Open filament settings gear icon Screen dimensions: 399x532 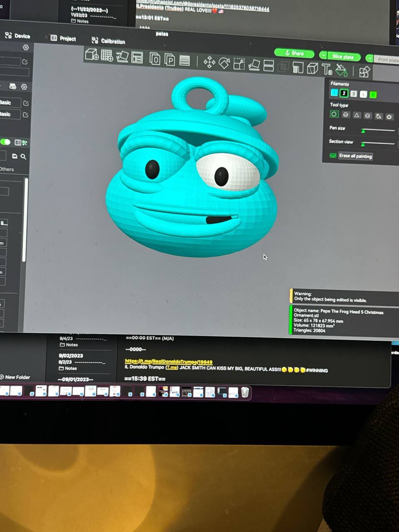24,87
